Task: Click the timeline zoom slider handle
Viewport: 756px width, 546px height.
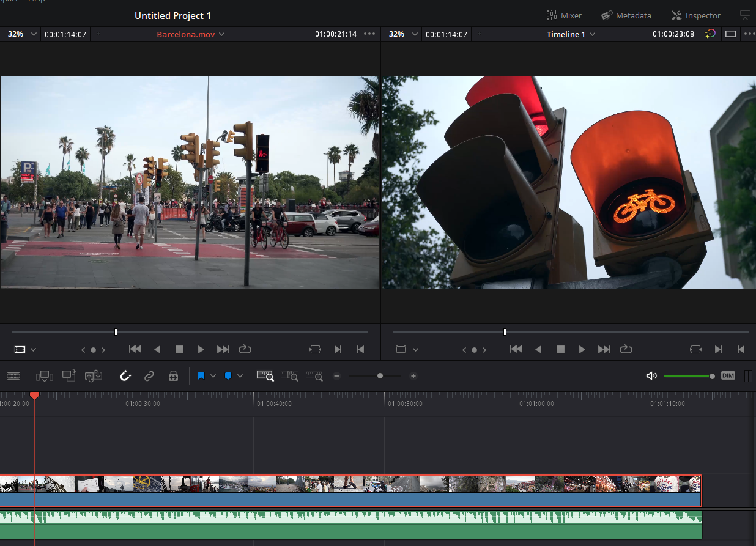Action: coord(380,376)
